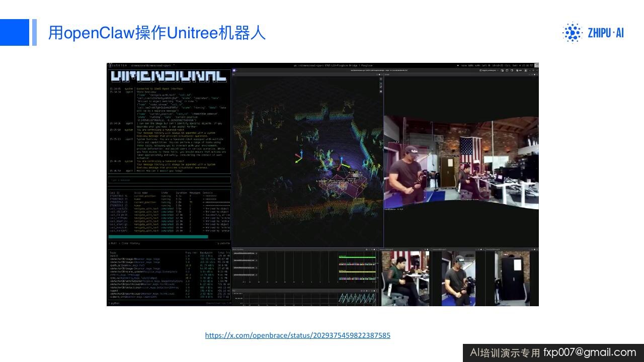Viewport: 644px width, 362px height.
Task: Select the slide title mentioning Unitree
Action: [x=157, y=33]
